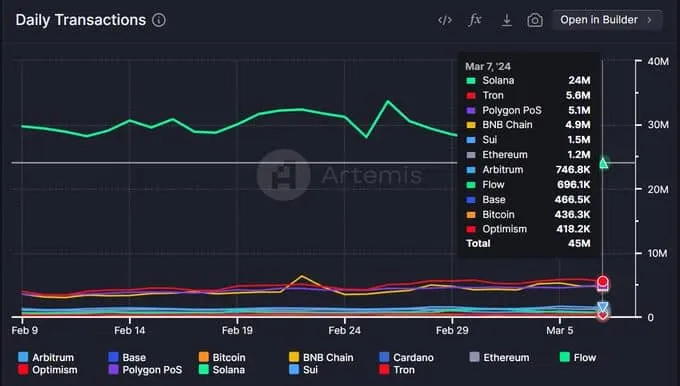Click Flow 696.1K tooltip row
This screenshot has width=680, height=386.
coord(528,185)
